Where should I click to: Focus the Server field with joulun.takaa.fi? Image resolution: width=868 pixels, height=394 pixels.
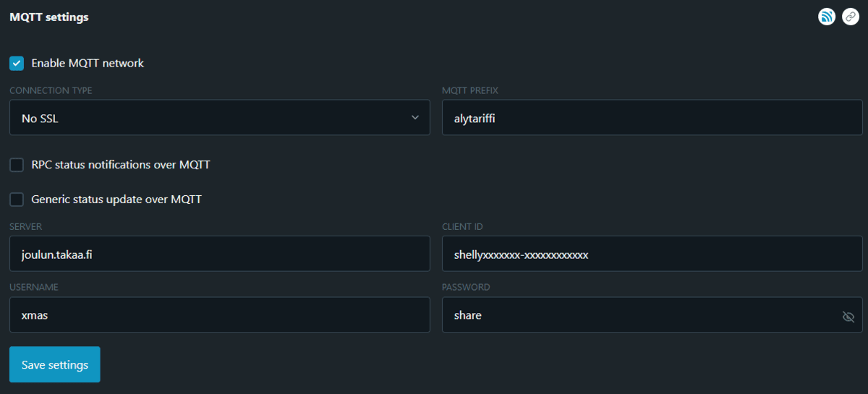(220, 254)
